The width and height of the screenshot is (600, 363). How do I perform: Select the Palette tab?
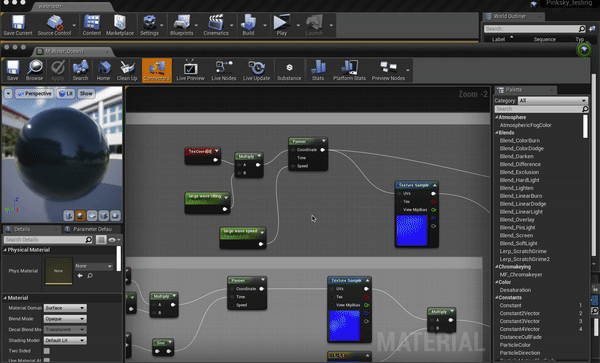(x=525, y=90)
